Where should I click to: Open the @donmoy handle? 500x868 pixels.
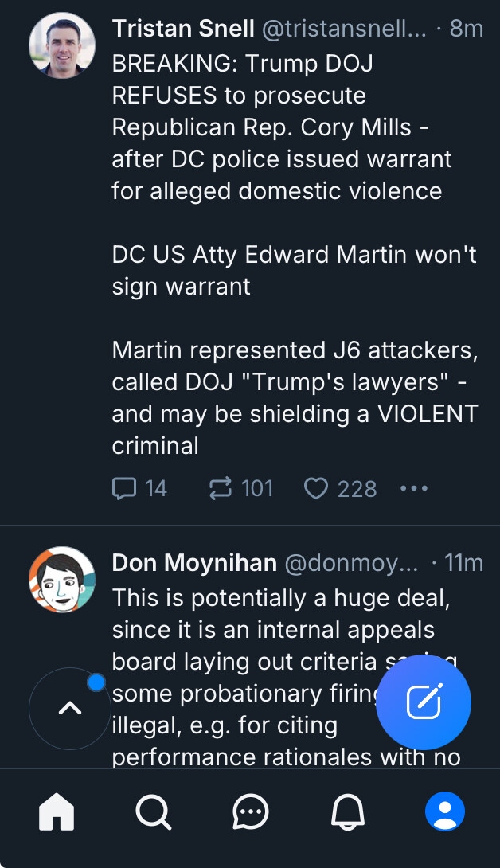[350, 563]
